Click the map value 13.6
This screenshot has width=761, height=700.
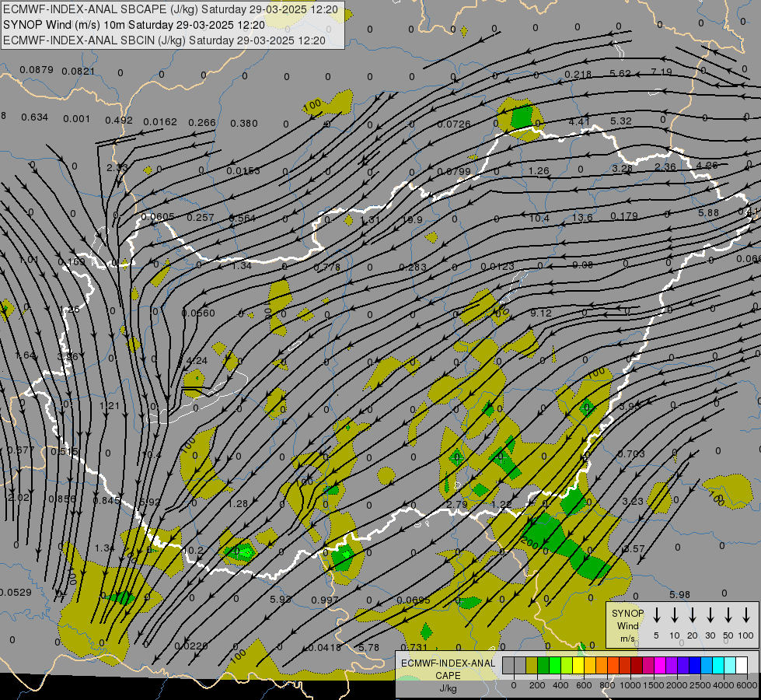(x=582, y=218)
